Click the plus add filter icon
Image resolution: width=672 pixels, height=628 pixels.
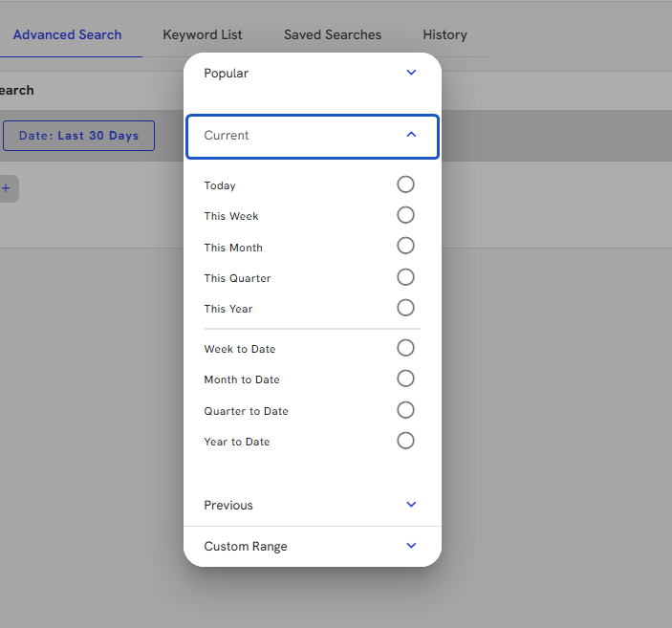click(x=6, y=188)
